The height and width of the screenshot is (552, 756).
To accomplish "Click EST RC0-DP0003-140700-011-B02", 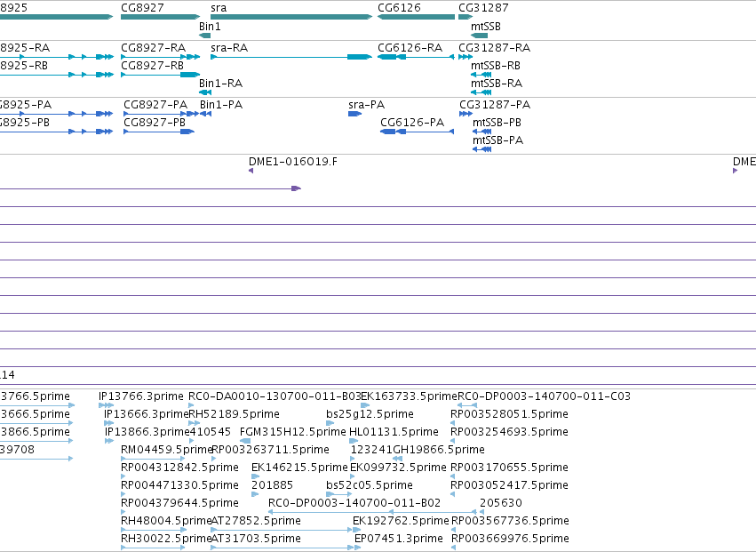I will [x=354, y=503].
